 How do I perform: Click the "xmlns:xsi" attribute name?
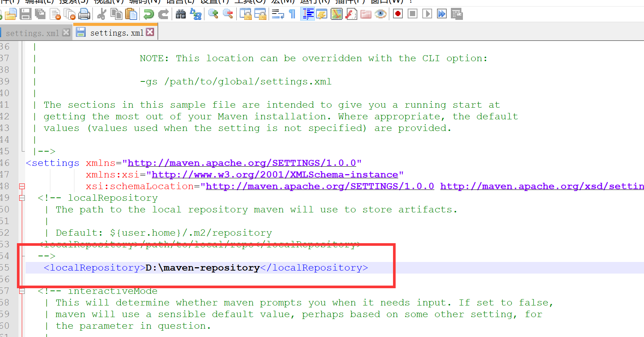tap(112, 175)
